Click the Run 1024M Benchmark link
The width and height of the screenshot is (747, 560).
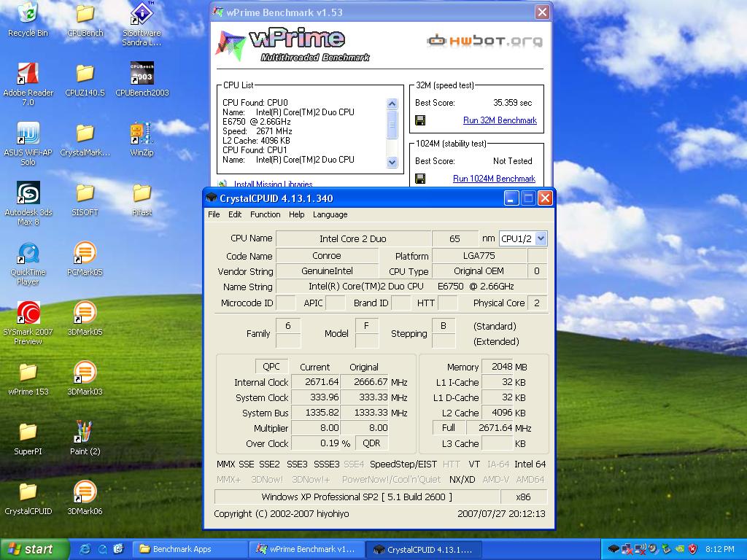click(x=494, y=179)
